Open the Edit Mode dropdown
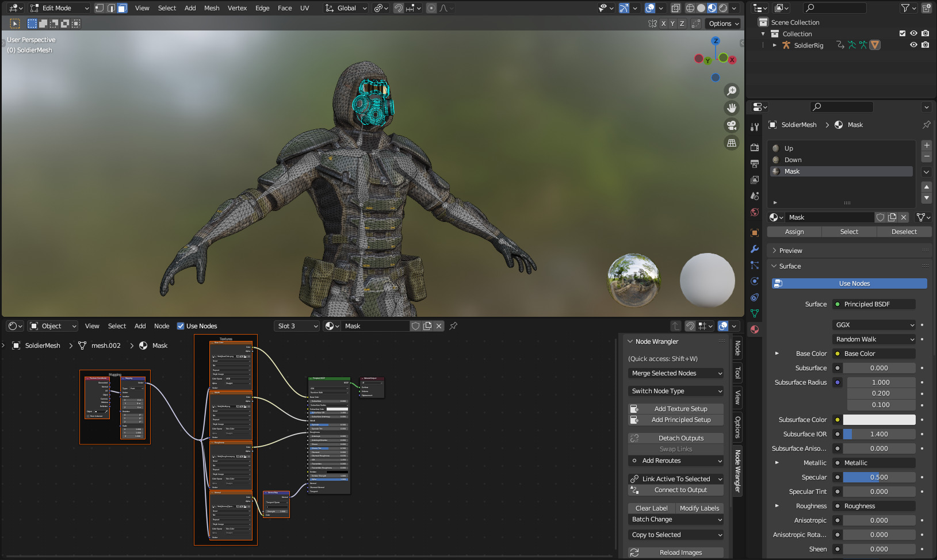 click(60, 8)
